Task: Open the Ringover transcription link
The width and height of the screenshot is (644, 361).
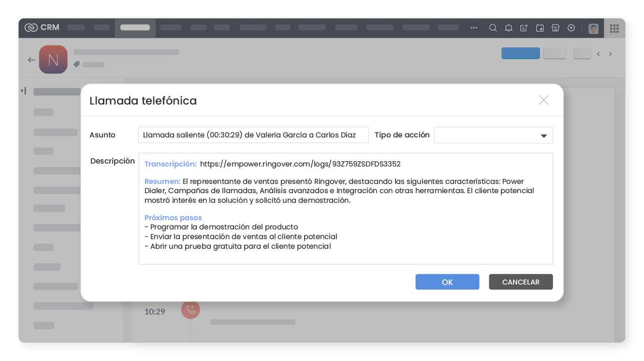Action: coord(300,164)
